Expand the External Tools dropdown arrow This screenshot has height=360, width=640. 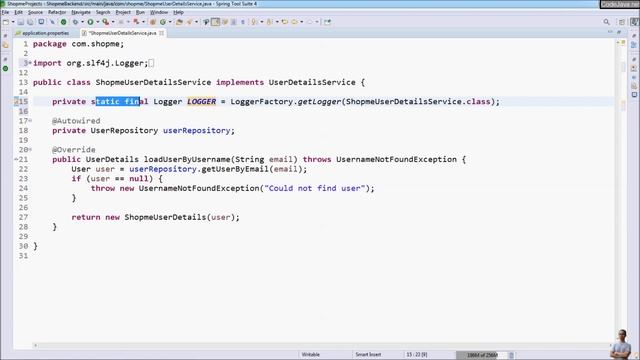click(113, 22)
